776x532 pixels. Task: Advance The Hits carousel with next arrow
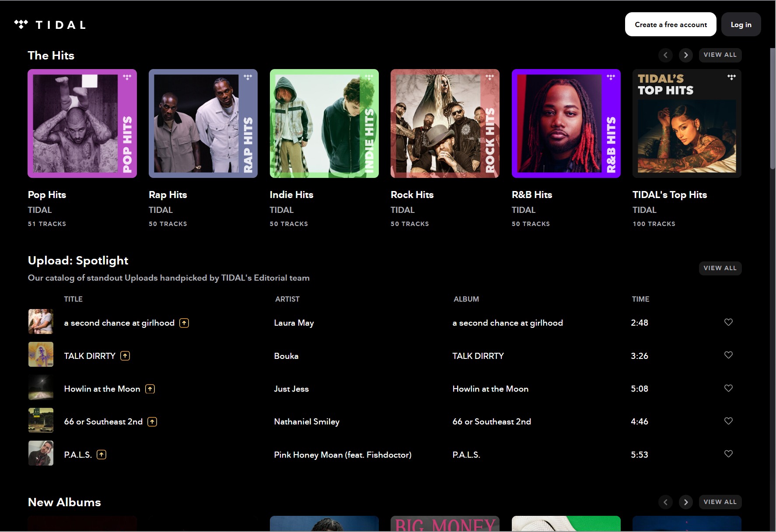click(686, 55)
